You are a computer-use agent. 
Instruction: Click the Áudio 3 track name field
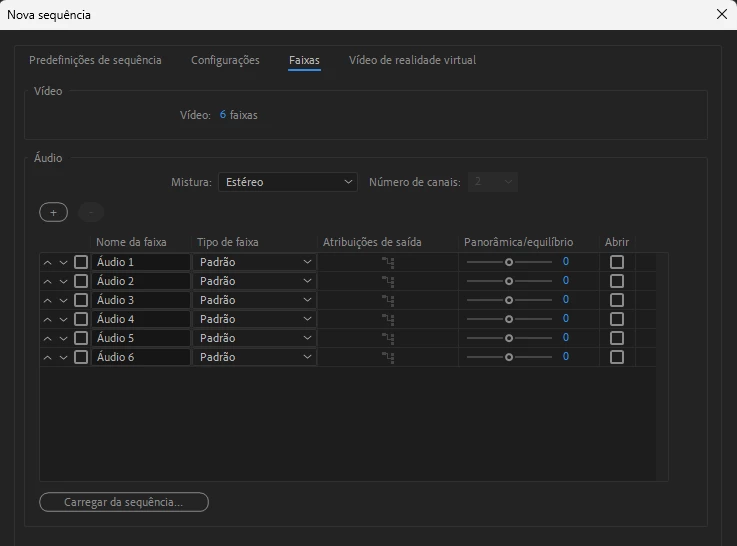(x=141, y=300)
